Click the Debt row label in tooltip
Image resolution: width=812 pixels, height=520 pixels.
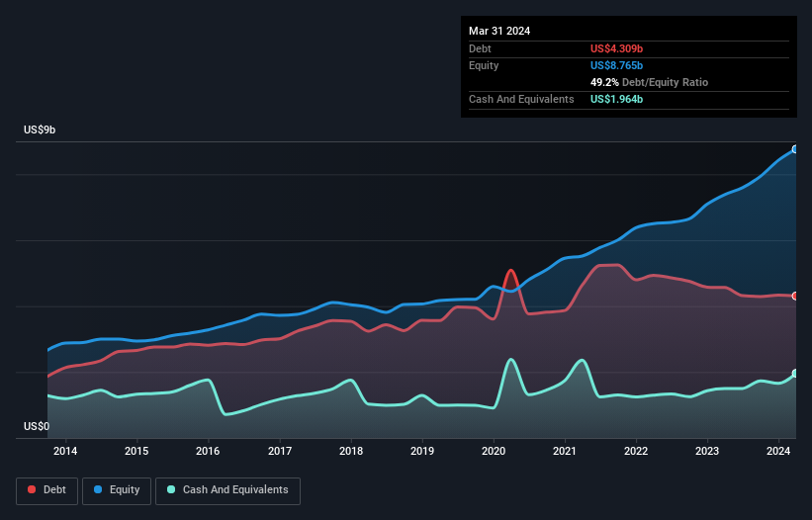point(480,48)
